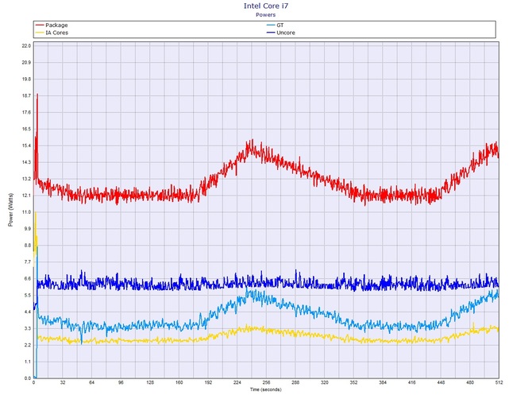This screenshot has height=399, width=532.
Task: Click the 512 x-axis tick label
Action: 499,382
